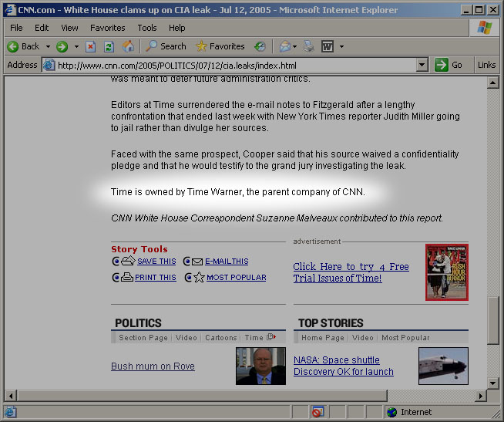Click the Internet zone globe icon
The image size is (504, 422).
tap(391, 412)
